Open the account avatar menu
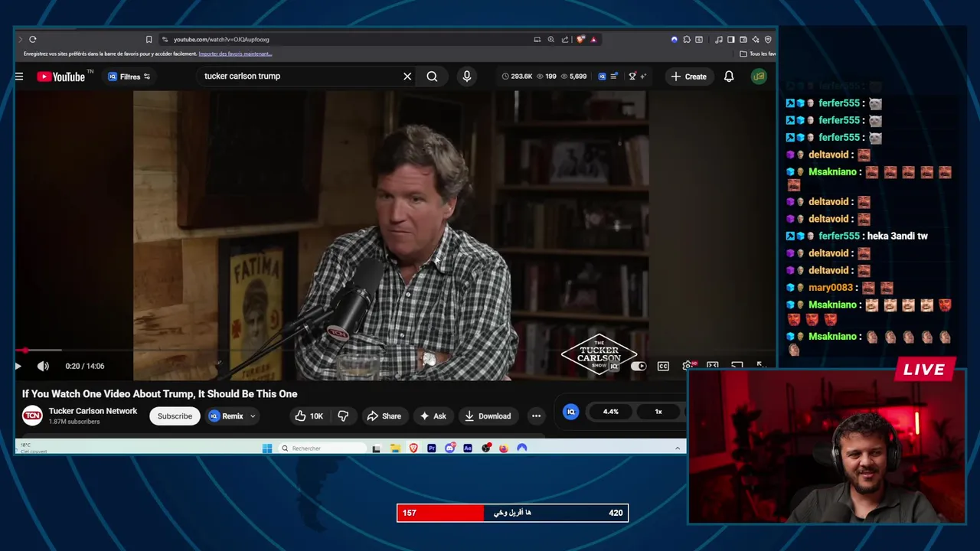 [x=759, y=77]
